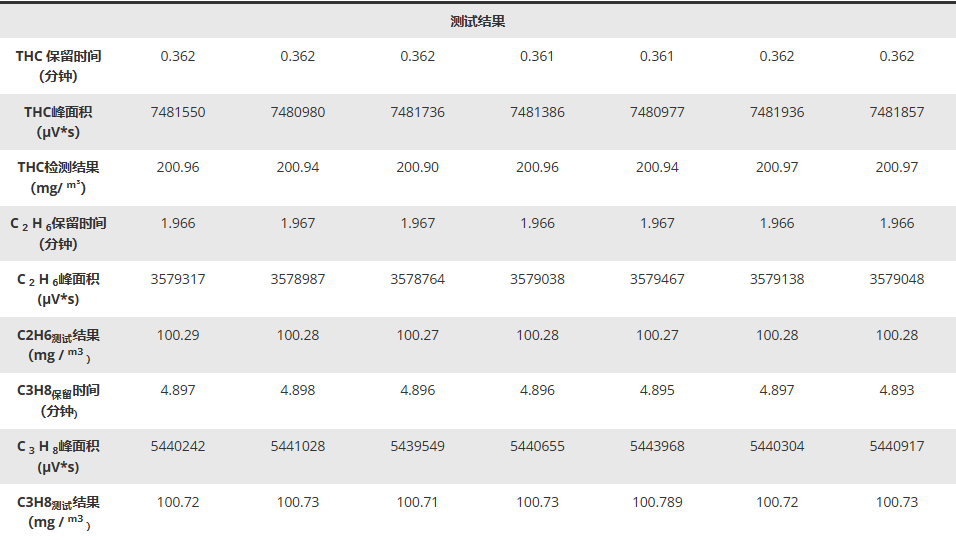Click THC检测结果 value 200.90
This screenshot has height=540, width=956.
[x=418, y=167]
